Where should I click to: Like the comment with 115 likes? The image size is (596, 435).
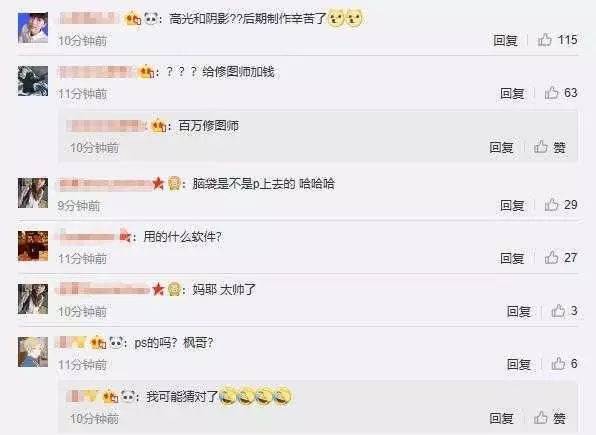(x=557, y=40)
